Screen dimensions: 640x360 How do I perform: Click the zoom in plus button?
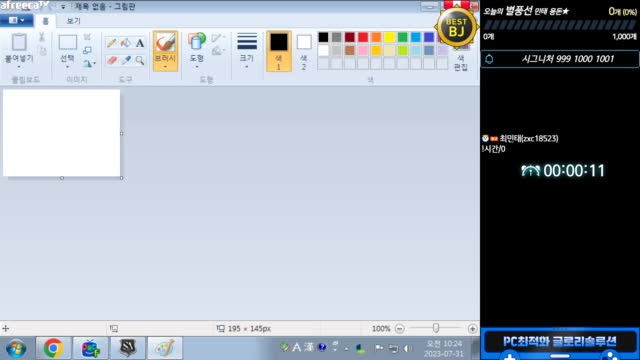472,329
